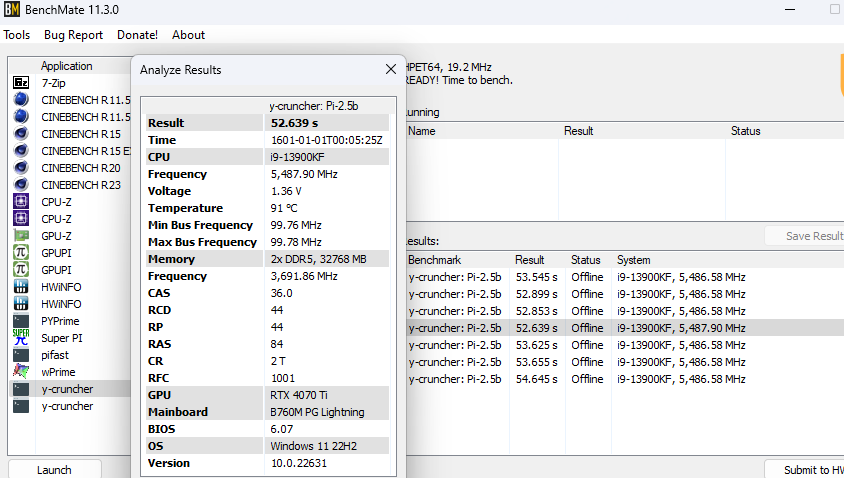Screen dimensions: 844x478
Task: Click the '6.07' BIOS value
Action: (282, 429)
